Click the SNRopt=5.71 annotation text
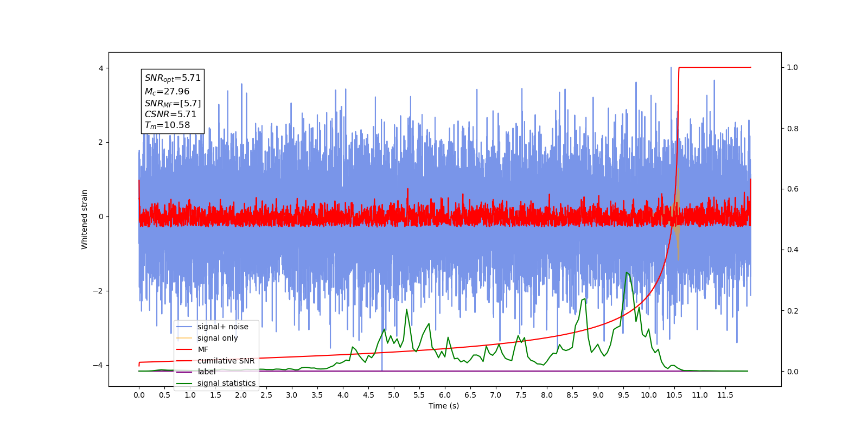This screenshot has height=434, width=868. click(173, 78)
